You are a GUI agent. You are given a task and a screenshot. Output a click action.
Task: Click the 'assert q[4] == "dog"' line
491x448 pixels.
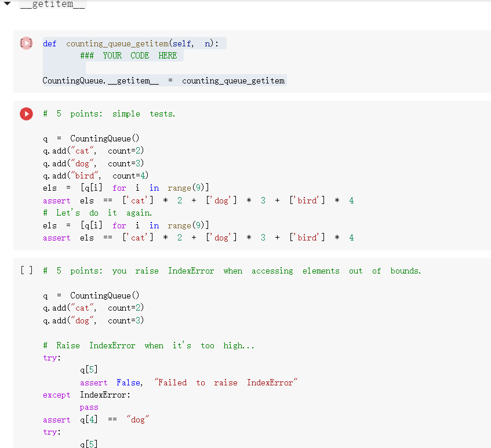click(96, 420)
